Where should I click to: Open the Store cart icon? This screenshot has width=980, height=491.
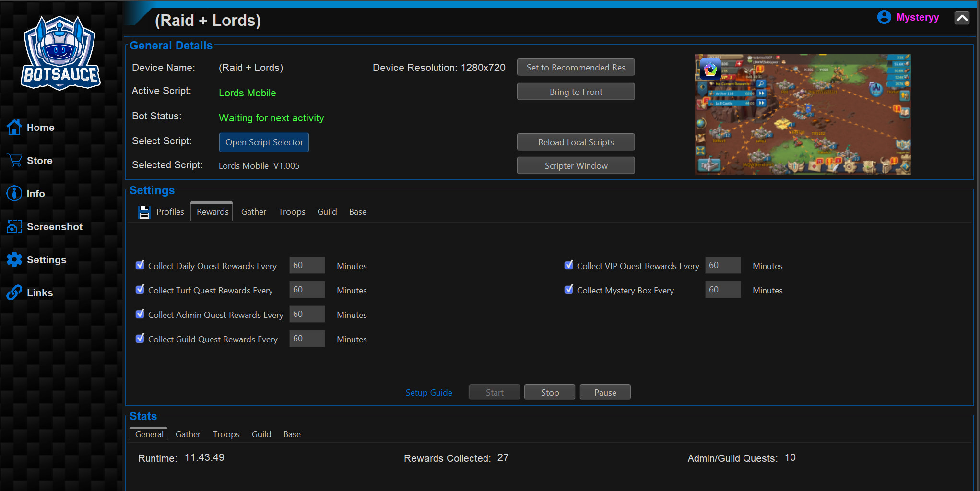tap(14, 160)
